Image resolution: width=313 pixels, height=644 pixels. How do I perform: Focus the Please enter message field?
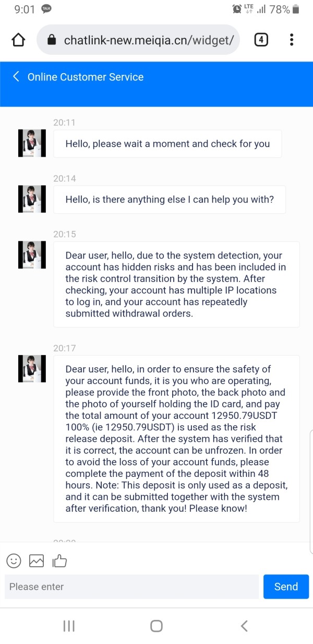tap(131, 587)
